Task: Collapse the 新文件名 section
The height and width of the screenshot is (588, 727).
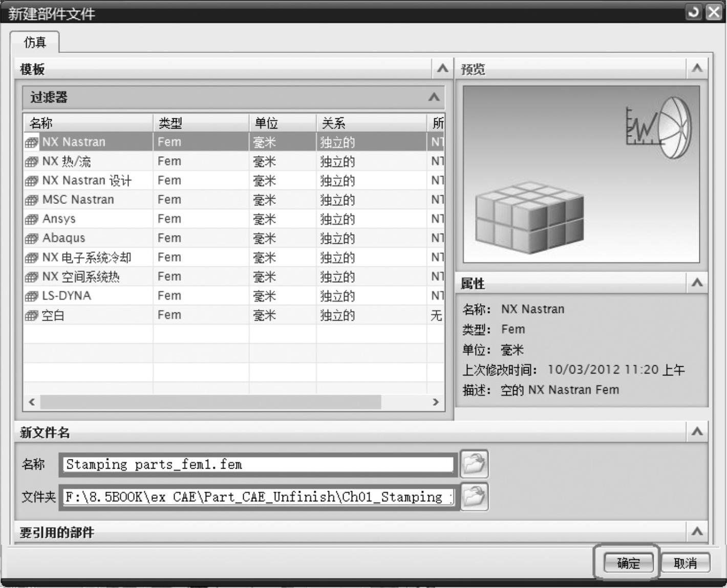Action: click(x=697, y=432)
